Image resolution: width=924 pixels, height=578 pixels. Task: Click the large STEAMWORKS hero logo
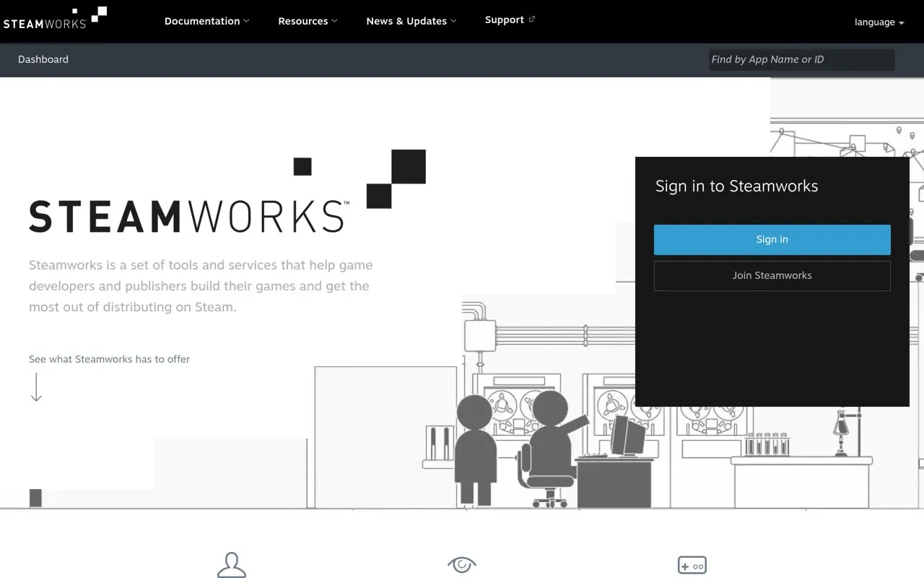(x=227, y=191)
